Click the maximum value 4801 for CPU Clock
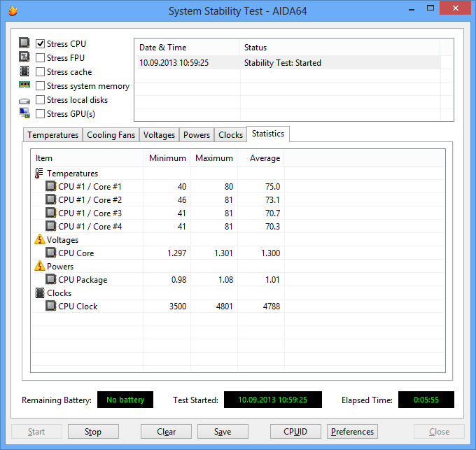The width and height of the screenshot is (476, 450). [224, 307]
